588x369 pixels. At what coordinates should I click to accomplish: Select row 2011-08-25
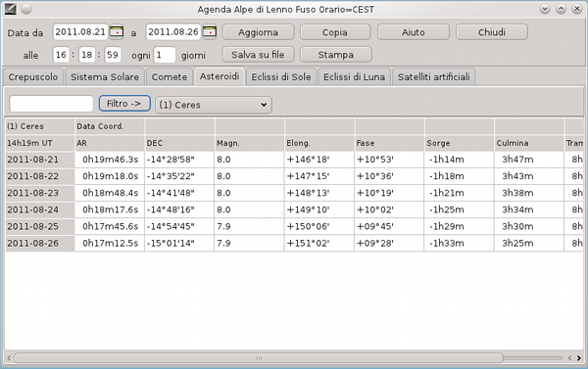(x=40, y=226)
